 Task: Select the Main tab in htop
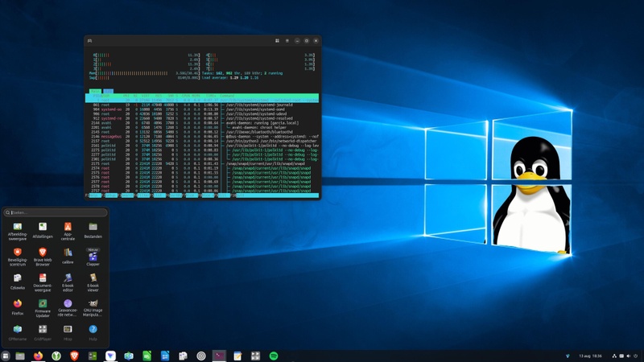pyautogui.click(x=95, y=91)
